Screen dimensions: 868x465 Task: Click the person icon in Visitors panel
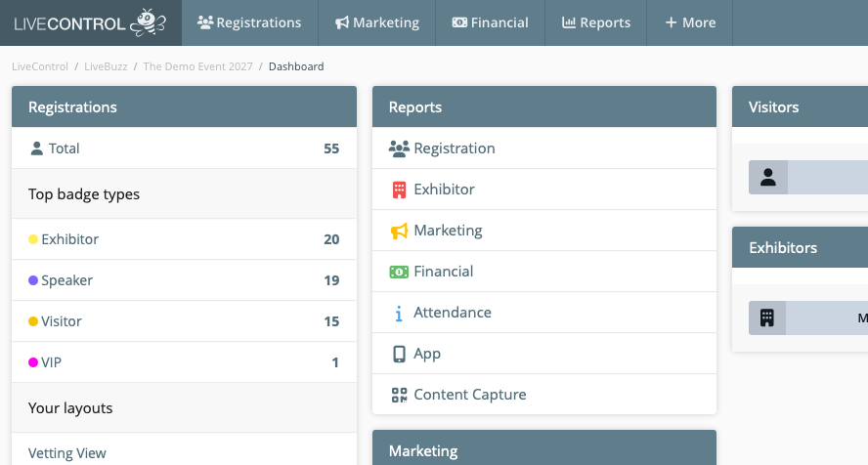point(767,178)
